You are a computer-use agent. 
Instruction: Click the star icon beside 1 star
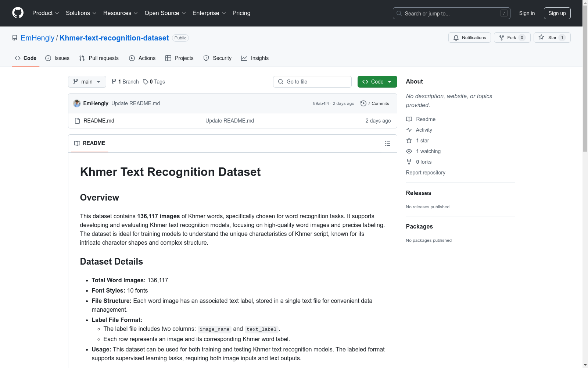[x=409, y=141]
